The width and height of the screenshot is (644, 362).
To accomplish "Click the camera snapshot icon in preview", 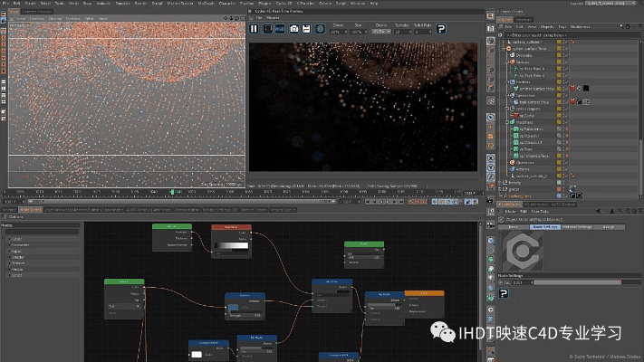I will [294, 29].
